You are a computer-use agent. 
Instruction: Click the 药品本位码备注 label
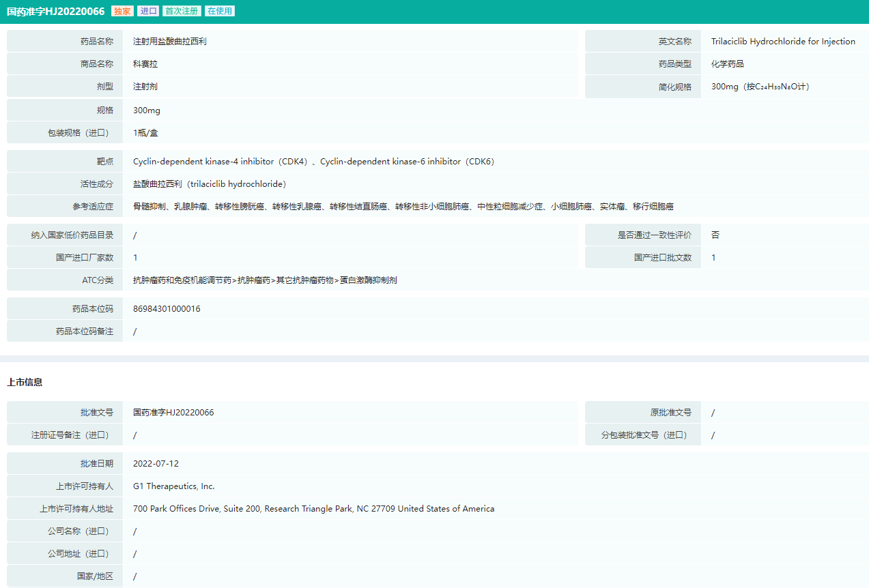tap(85, 332)
